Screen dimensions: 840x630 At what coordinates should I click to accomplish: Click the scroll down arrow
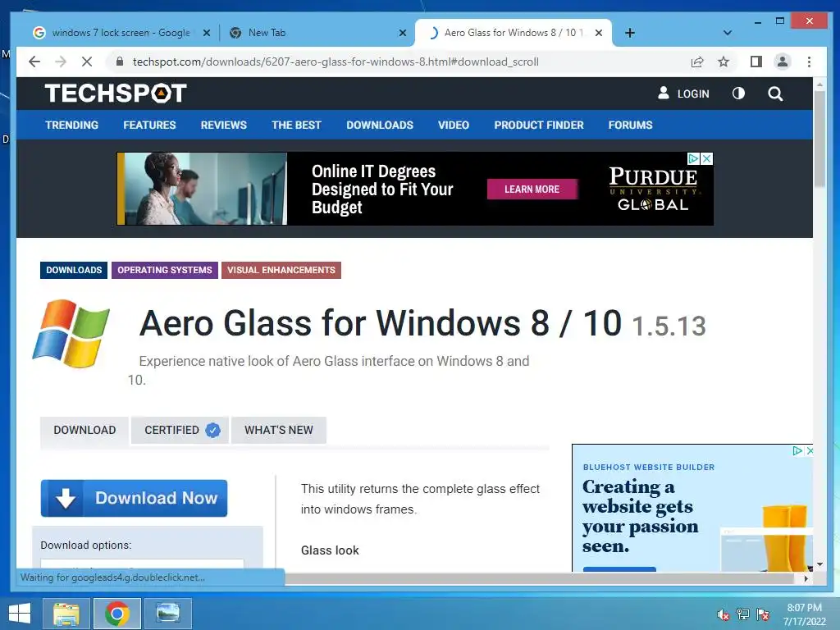coord(819,564)
